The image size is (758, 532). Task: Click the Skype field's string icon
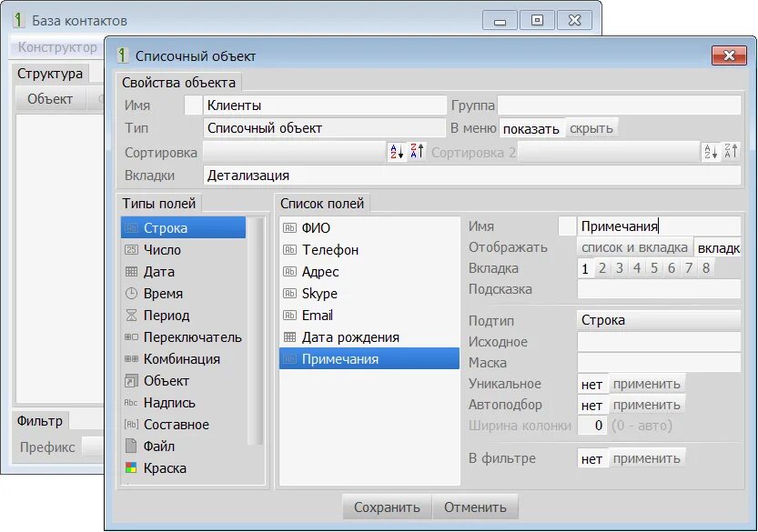pos(289,294)
